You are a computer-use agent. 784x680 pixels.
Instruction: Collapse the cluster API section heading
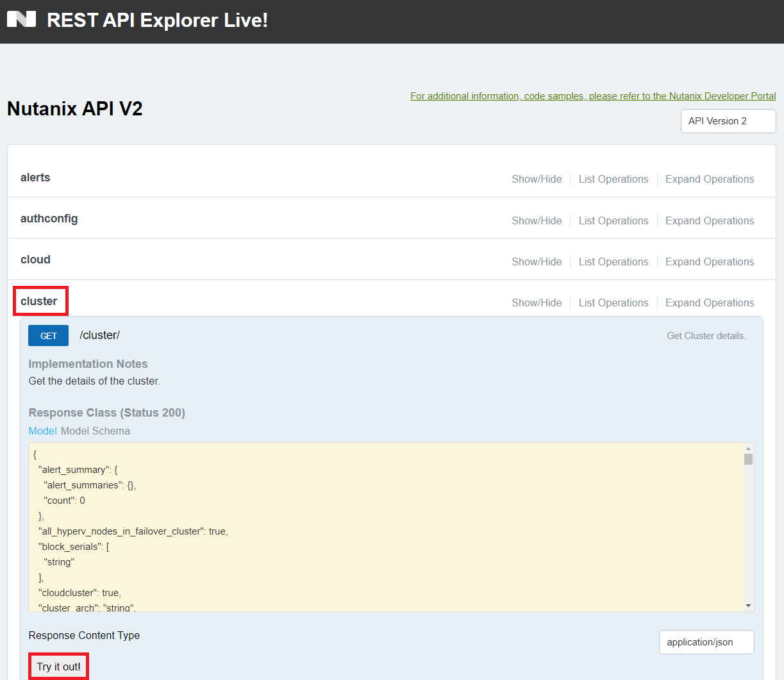tap(39, 301)
